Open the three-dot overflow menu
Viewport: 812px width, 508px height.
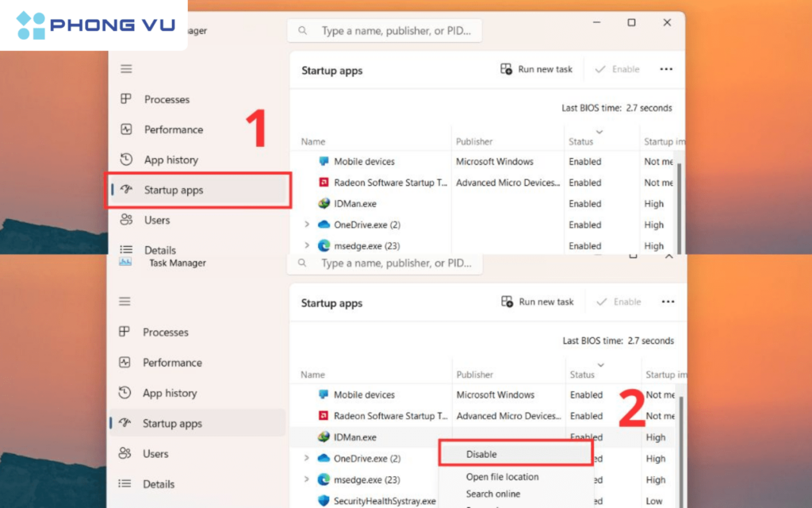click(666, 69)
